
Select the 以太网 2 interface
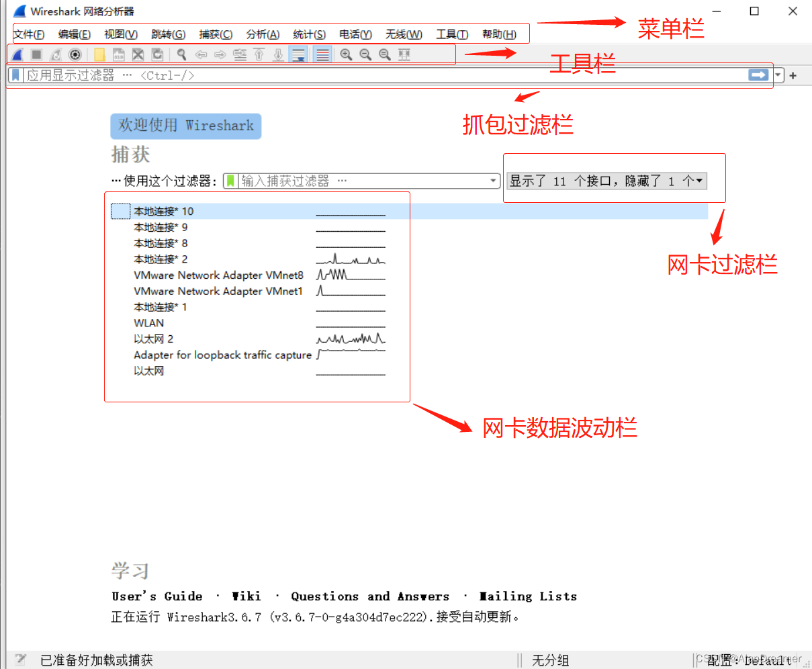[x=153, y=339]
